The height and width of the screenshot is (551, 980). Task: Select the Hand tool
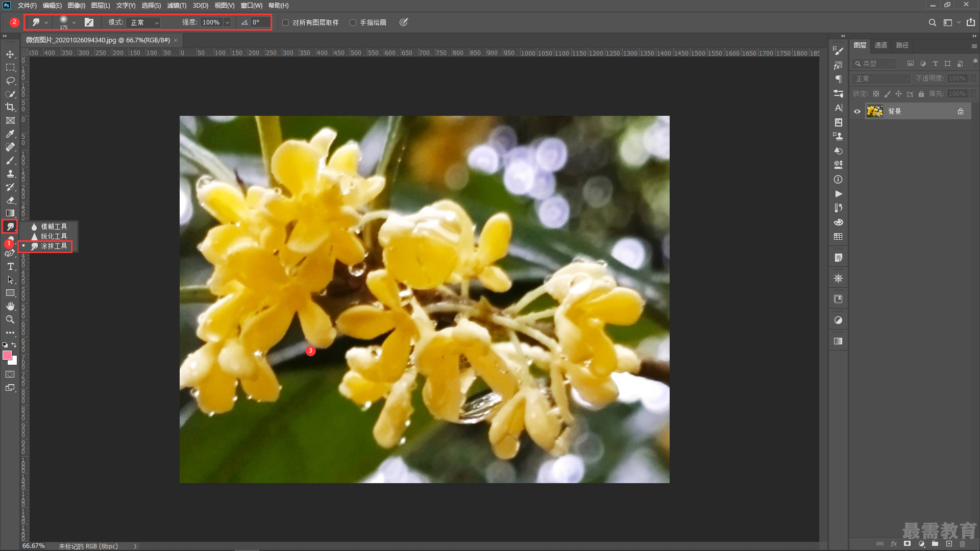point(10,306)
